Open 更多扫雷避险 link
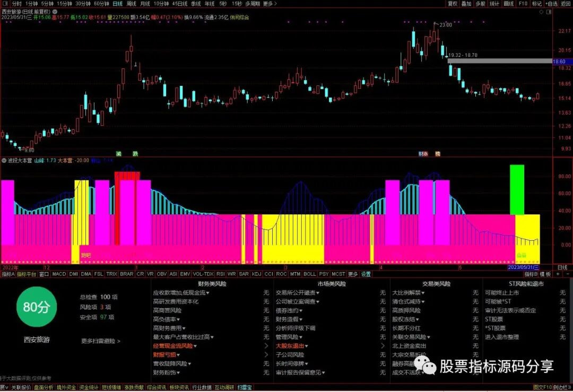Screen dimensions: 573x392 click(100, 341)
